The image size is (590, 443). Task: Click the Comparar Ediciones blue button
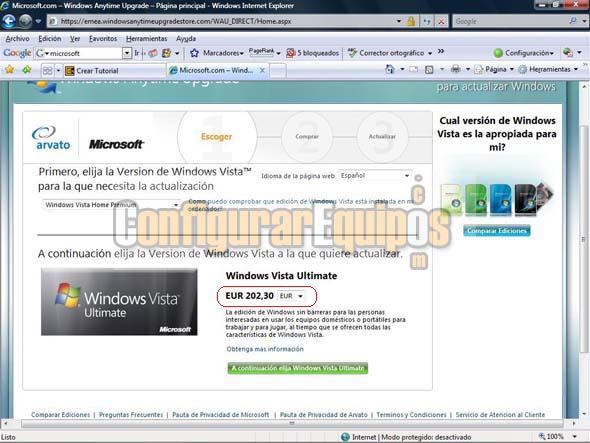[x=497, y=231]
